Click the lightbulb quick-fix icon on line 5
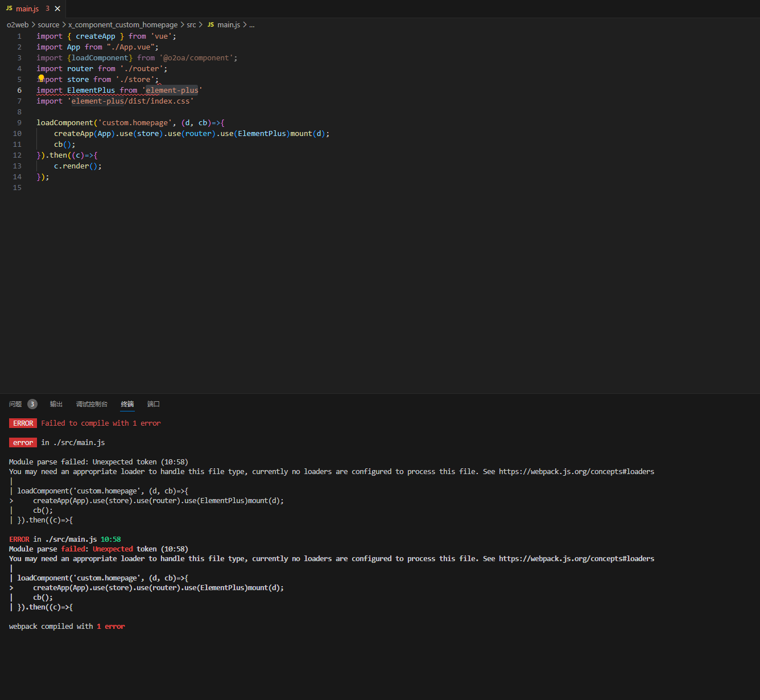This screenshot has width=760, height=700. [x=41, y=78]
